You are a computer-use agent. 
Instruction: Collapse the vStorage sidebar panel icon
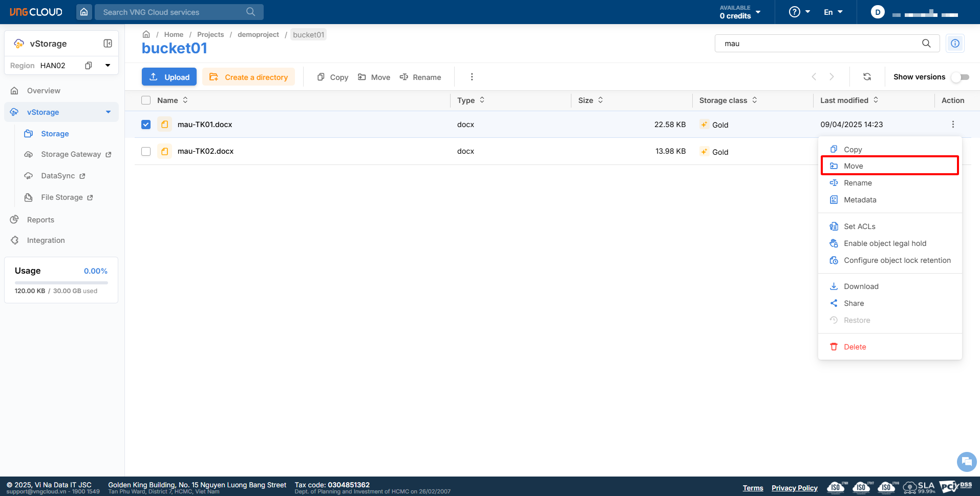108,44
